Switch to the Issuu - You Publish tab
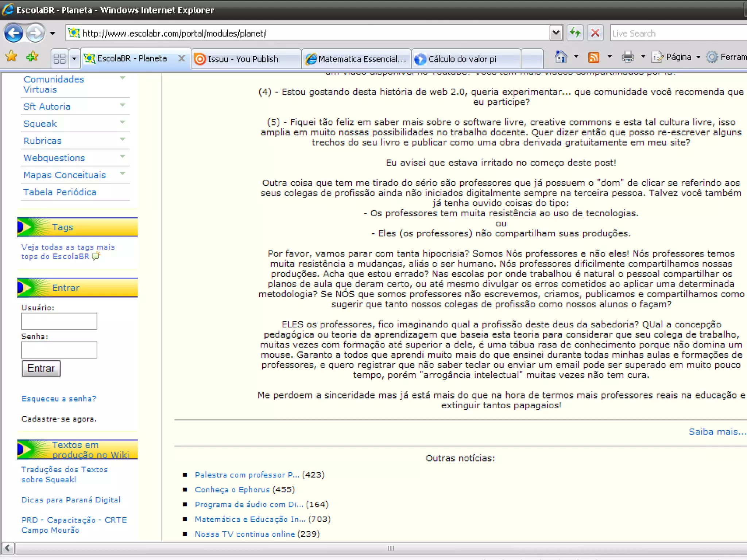Image resolution: width=747 pixels, height=560 pixels. pos(243,59)
